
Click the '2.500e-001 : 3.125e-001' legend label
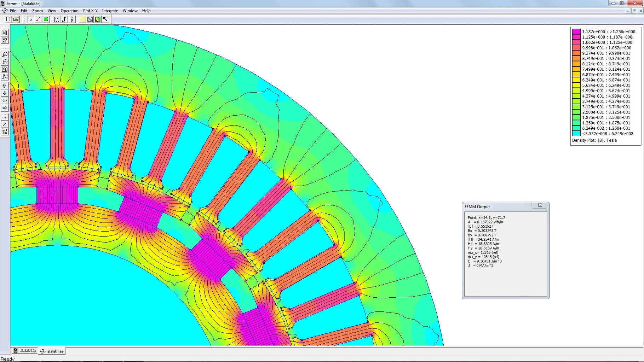606,112
